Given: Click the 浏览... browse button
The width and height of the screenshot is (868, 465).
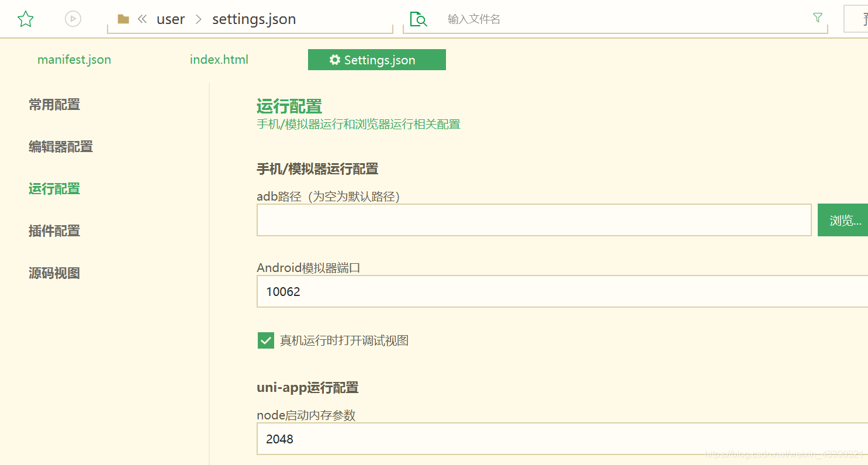Looking at the screenshot, I should coord(843,220).
